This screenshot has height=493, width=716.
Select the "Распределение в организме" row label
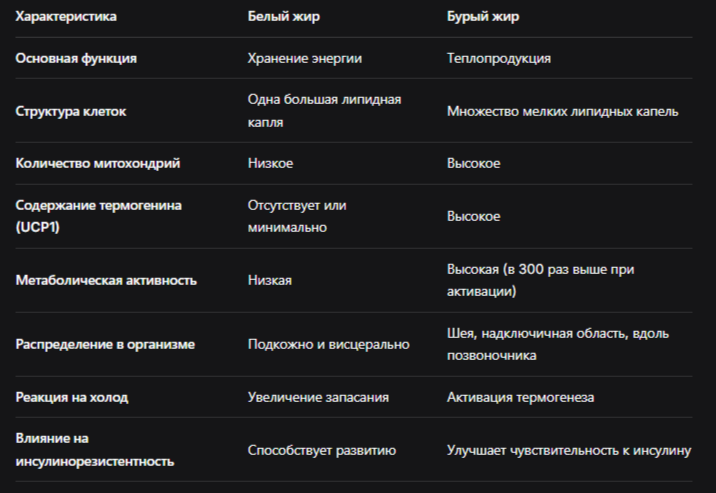(x=105, y=344)
